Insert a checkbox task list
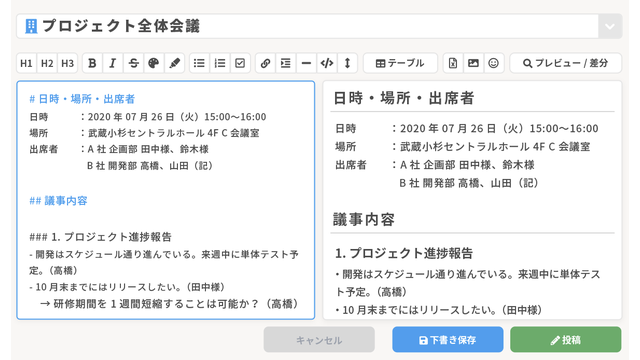Image resolution: width=640 pixels, height=360 pixels. (x=240, y=63)
